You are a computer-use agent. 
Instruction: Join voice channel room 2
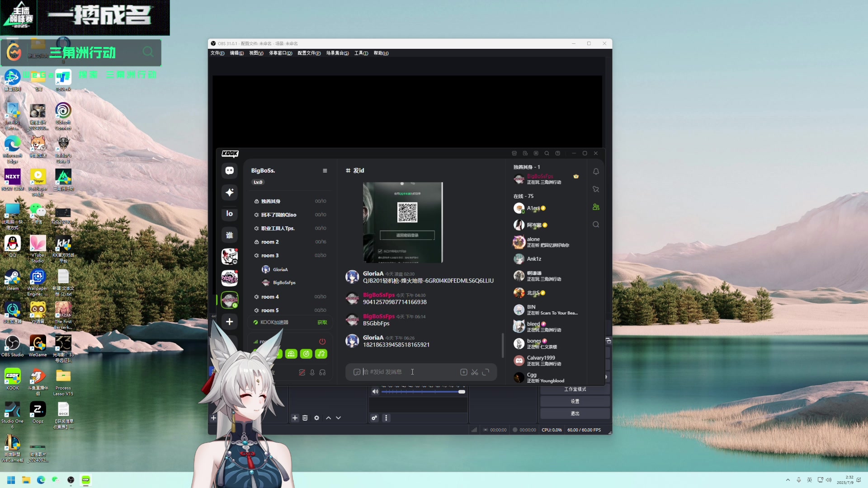tap(290, 242)
